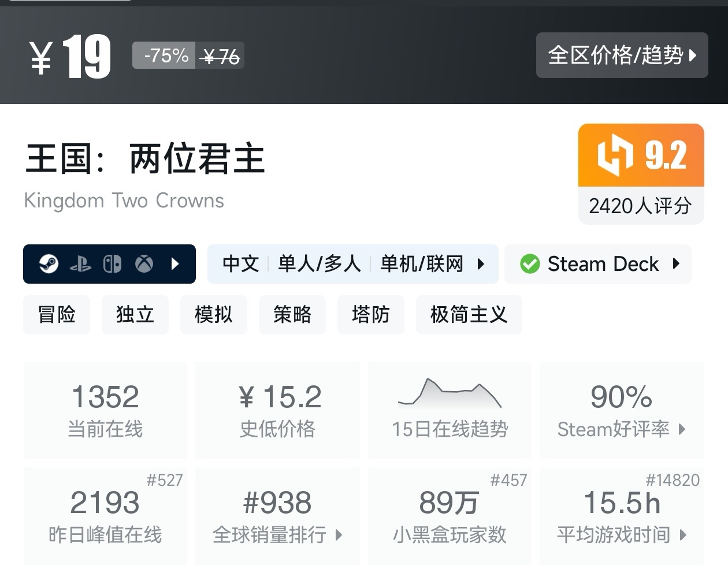Click the Nintendo Switch platform icon
728x565 pixels.
[112, 264]
